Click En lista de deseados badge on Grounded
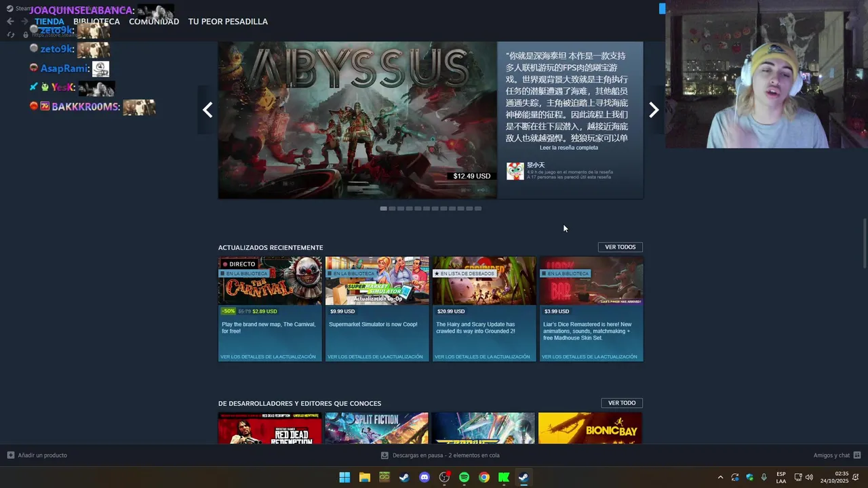 coord(465,273)
